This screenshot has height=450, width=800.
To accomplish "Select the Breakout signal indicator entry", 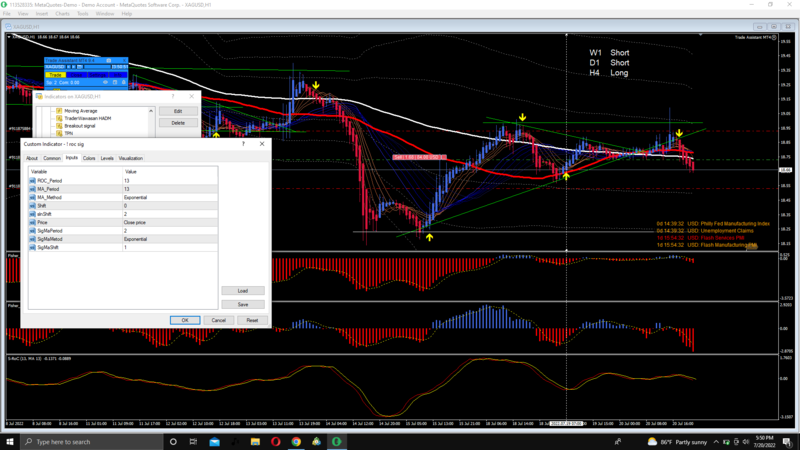I will point(80,126).
